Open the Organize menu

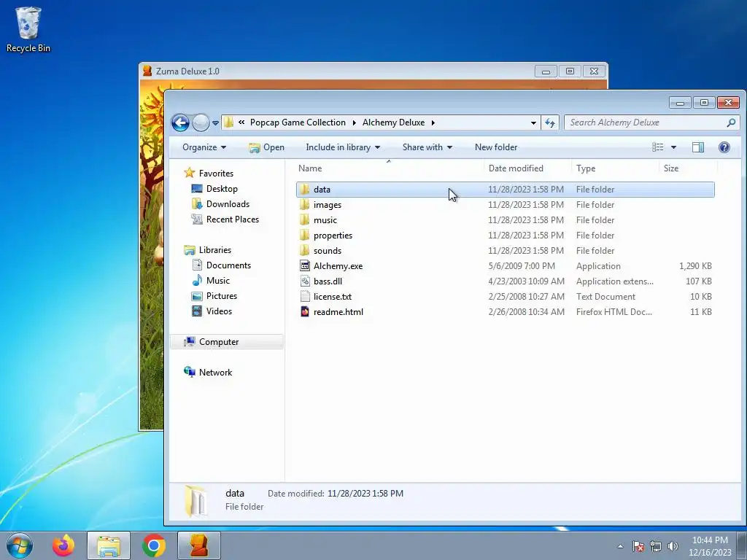point(204,147)
